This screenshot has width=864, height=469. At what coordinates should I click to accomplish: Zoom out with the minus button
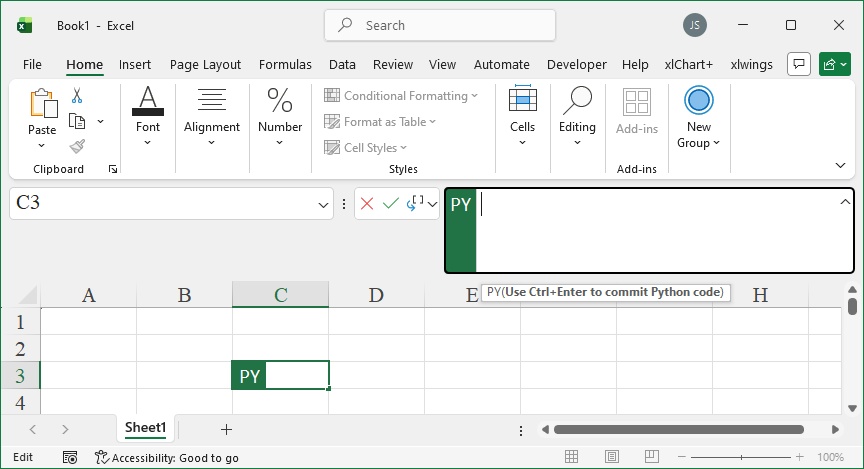682,457
